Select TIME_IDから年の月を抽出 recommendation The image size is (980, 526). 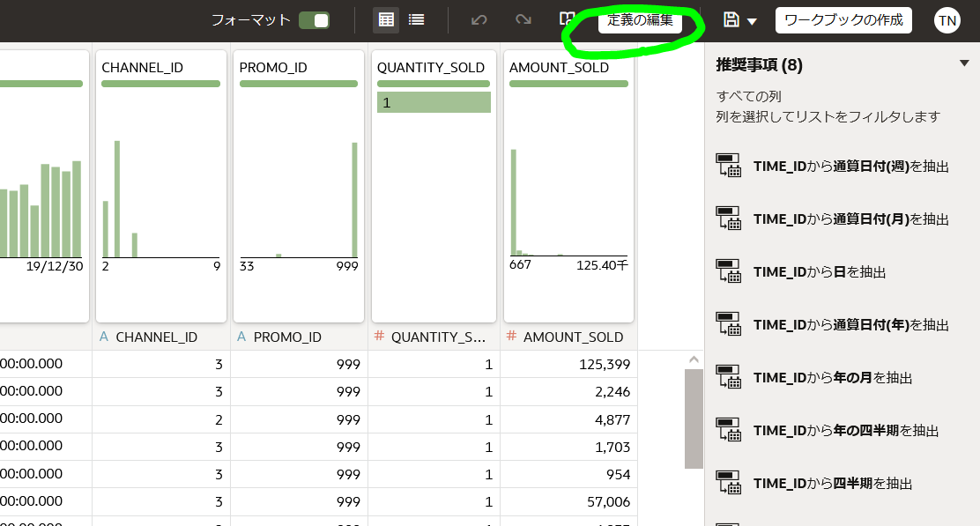[833, 377]
